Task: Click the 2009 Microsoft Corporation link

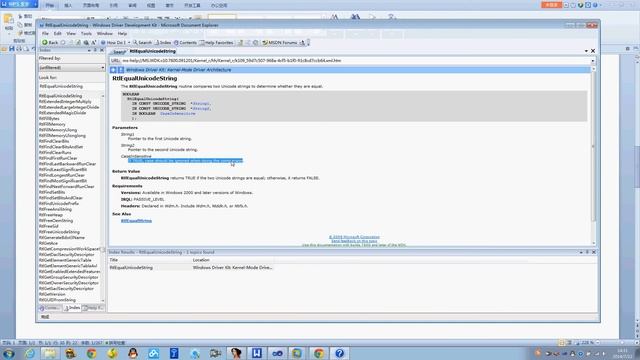Action: tap(354, 237)
